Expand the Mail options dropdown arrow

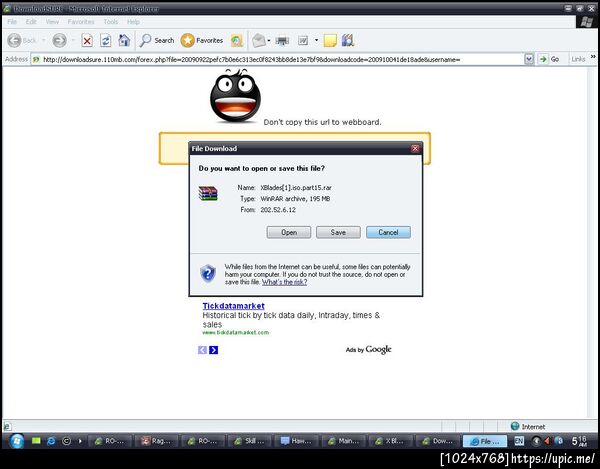click(269, 41)
